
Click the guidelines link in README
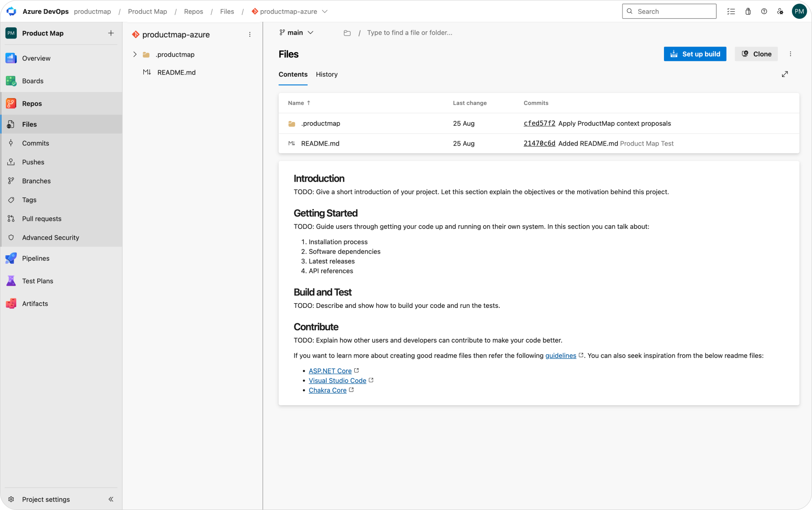[x=561, y=355]
